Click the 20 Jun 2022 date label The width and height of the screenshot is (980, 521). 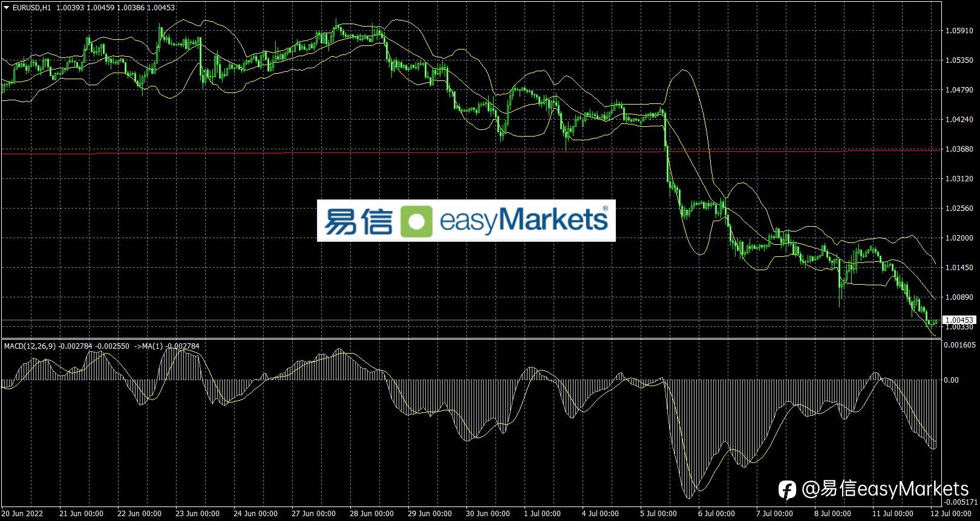tap(22, 514)
